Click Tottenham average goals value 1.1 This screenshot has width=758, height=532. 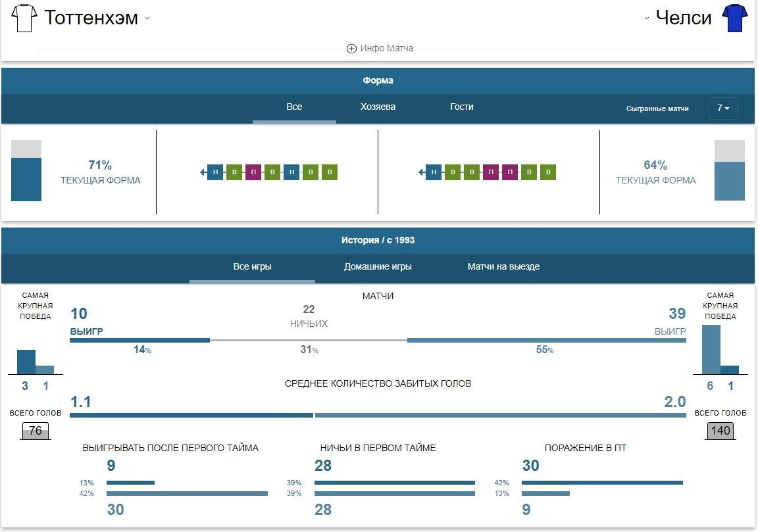click(81, 402)
